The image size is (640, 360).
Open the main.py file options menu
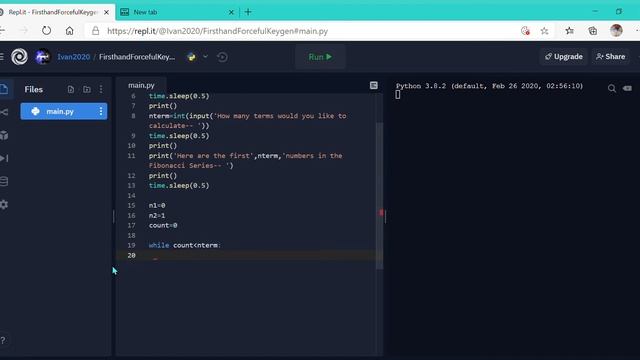pyautogui.click(x=101, y=111)
